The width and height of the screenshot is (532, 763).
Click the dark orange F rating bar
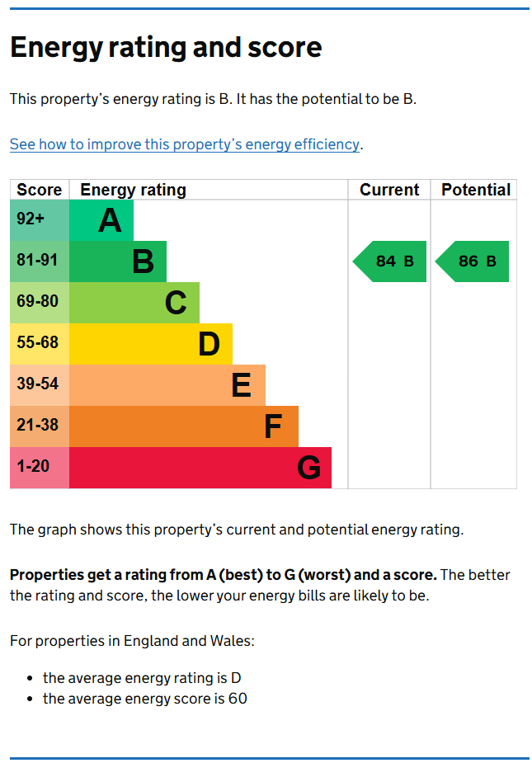click(x=184, y=426)
